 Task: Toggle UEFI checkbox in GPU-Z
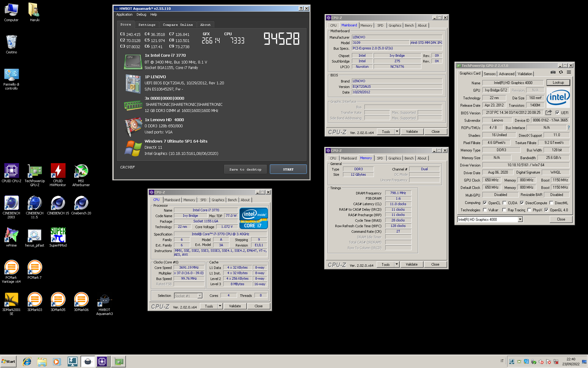pyautogui.click(x=557, y=113)
